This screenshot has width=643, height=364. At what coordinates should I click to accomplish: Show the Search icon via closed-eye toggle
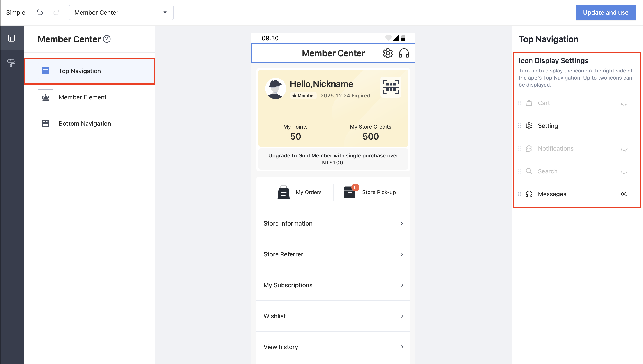[x=624, y=172]
